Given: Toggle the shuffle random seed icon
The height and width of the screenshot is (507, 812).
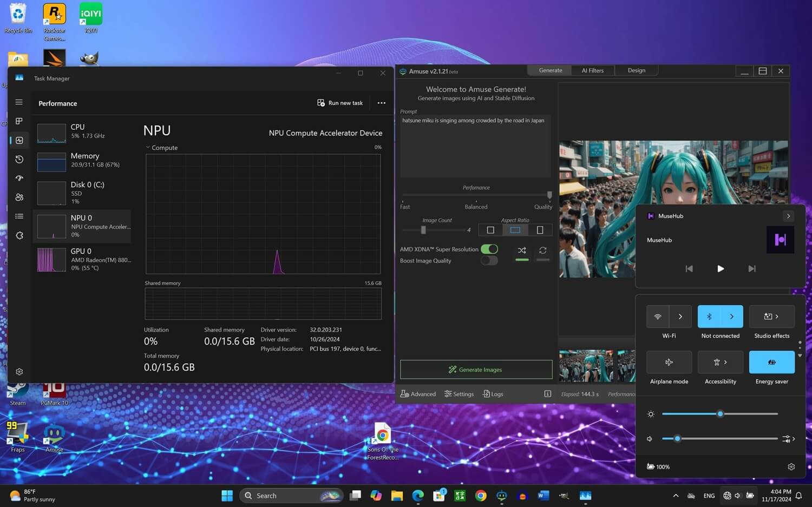Looking at the screenshot, I should pos(522,250).
